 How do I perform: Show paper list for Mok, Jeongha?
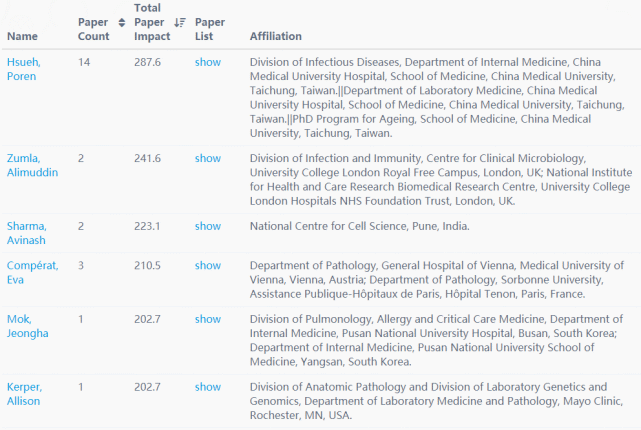(208, 319)
